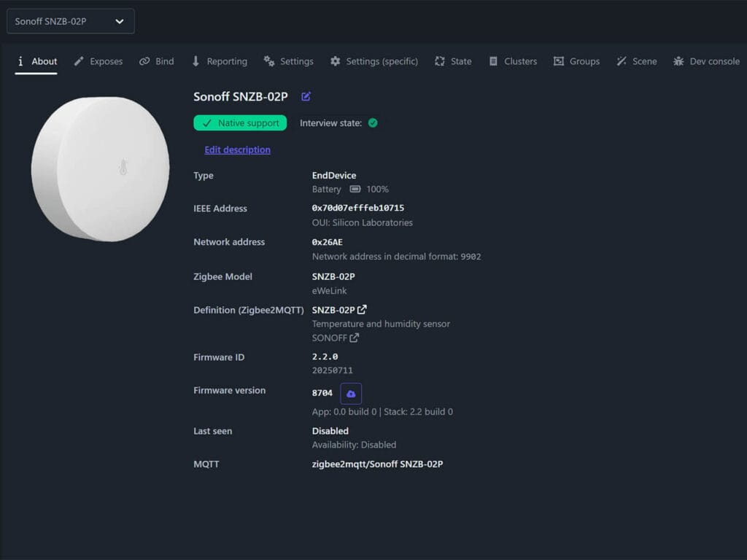Click the battery icon next to 100%
Screen dimensions: 747x560
tap(355, 189)
